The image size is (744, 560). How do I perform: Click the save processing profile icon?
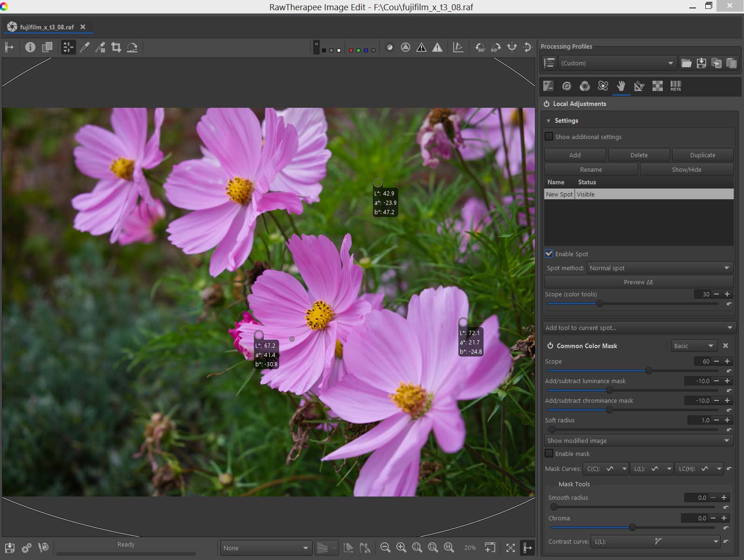[701, 63]
